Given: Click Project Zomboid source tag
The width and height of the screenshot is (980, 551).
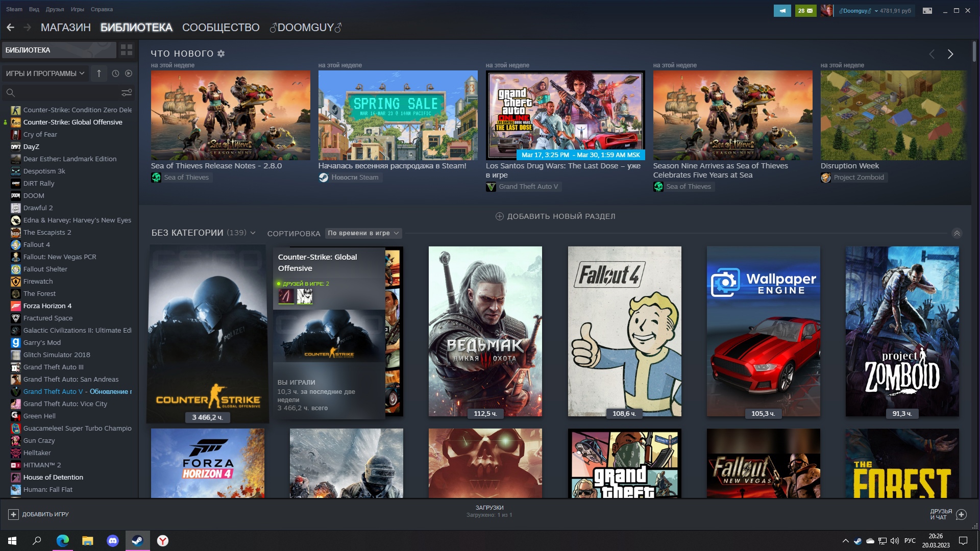Looking at the screenshot, I should [853, 178].
